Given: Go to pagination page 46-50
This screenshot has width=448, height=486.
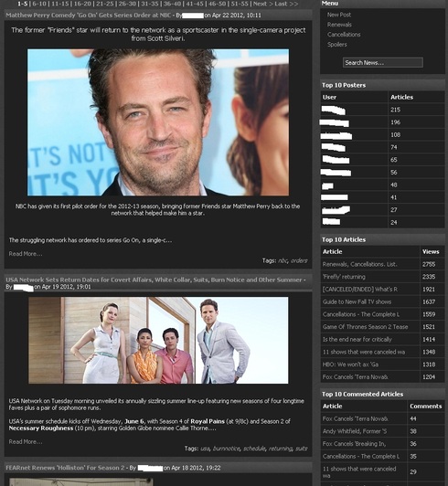Looking at the screenshot, I should click(218, 4).
